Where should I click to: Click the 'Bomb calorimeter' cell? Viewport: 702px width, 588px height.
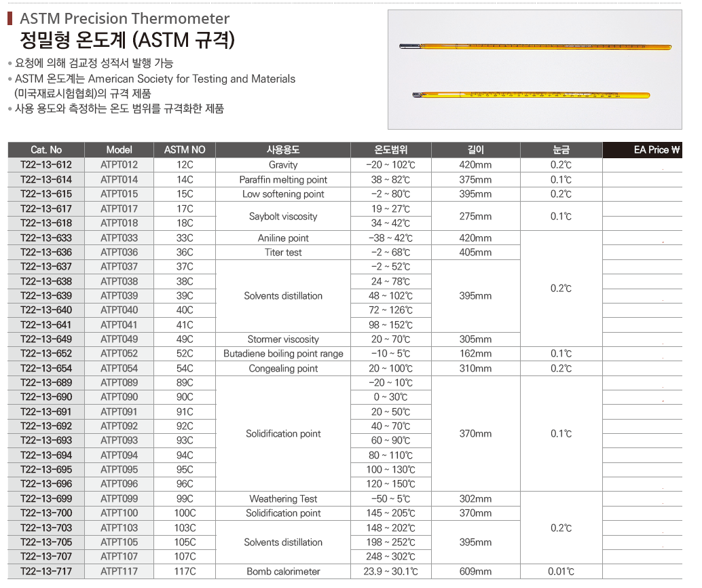click(x=283, y=571)
